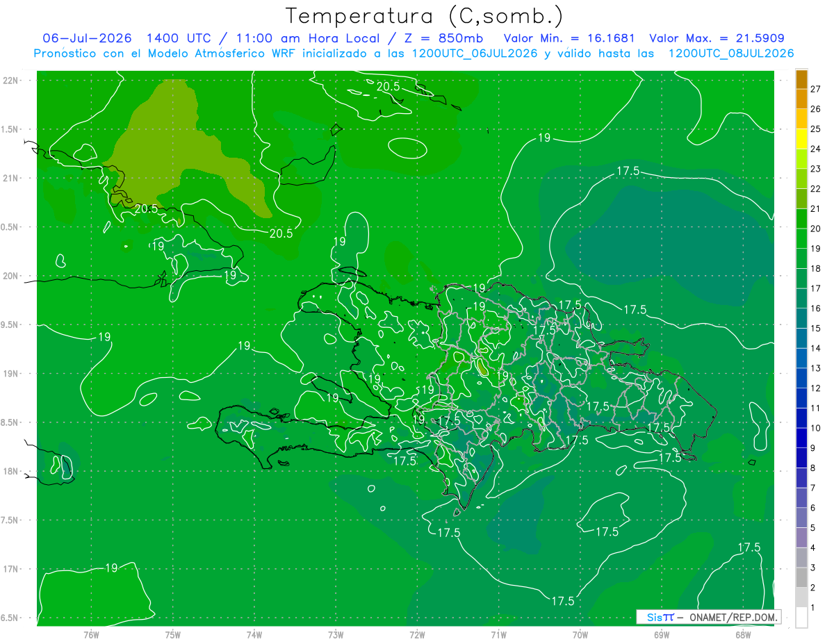Click the '27' value on the color scale
This screenshot has width=834, height=644.
pyautogui.click(x=815, y=89)
